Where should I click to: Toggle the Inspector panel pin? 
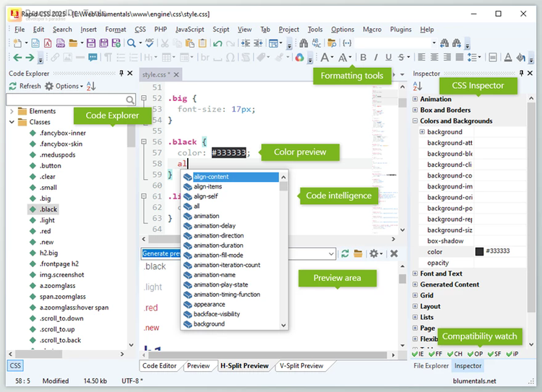(521, 73)
